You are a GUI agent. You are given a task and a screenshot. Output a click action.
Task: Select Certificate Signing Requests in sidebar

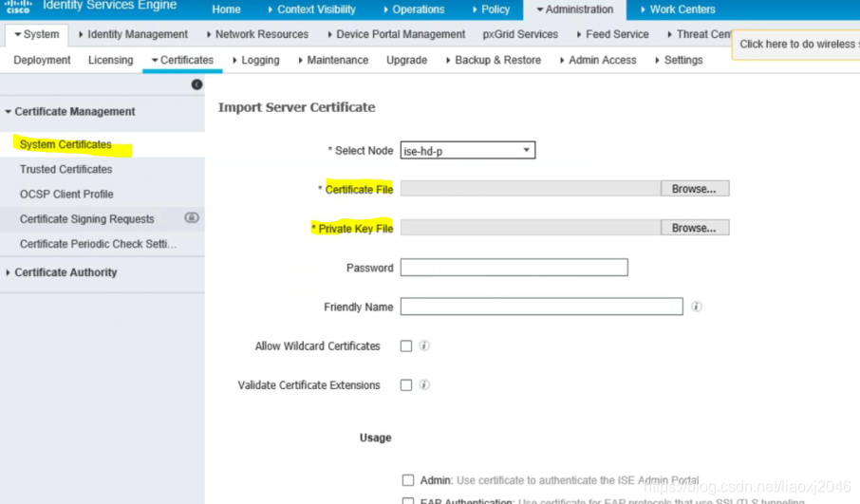tap(86, 219)
